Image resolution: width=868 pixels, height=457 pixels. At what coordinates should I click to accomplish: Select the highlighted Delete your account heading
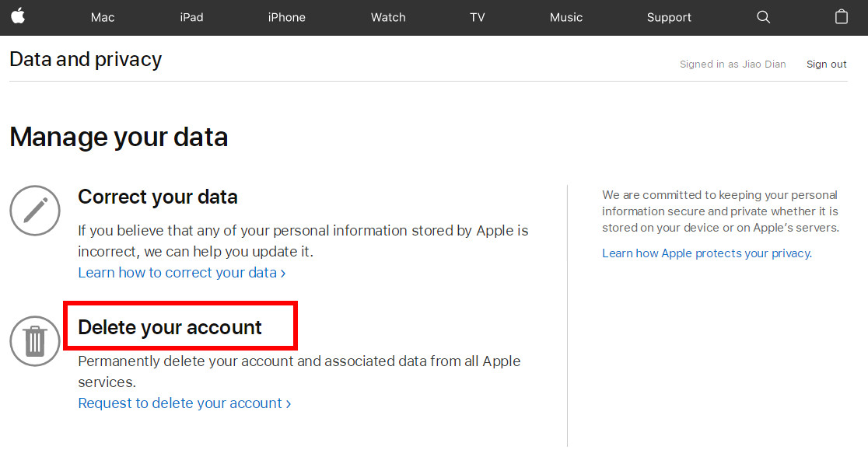(170, 326)
